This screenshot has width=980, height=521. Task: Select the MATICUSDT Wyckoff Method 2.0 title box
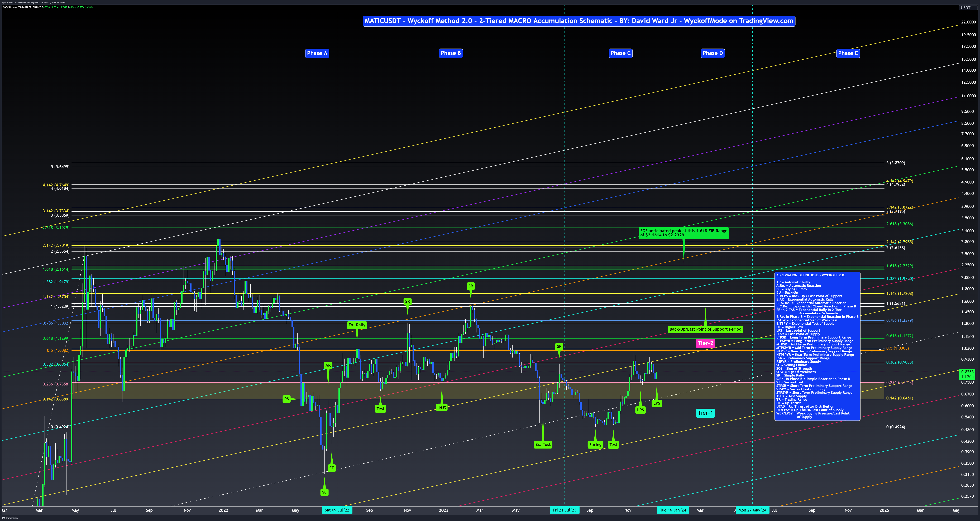[x=579, y=21]
